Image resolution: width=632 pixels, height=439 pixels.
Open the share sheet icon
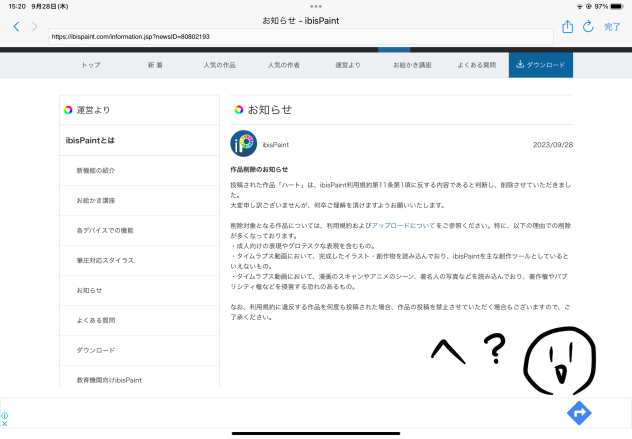pyautogui.click(x=568, y=27)
